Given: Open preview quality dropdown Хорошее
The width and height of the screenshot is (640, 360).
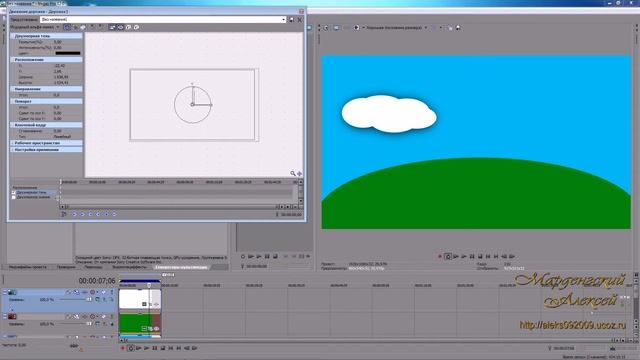Looking at the screenshot, I should tap(396, 28).
